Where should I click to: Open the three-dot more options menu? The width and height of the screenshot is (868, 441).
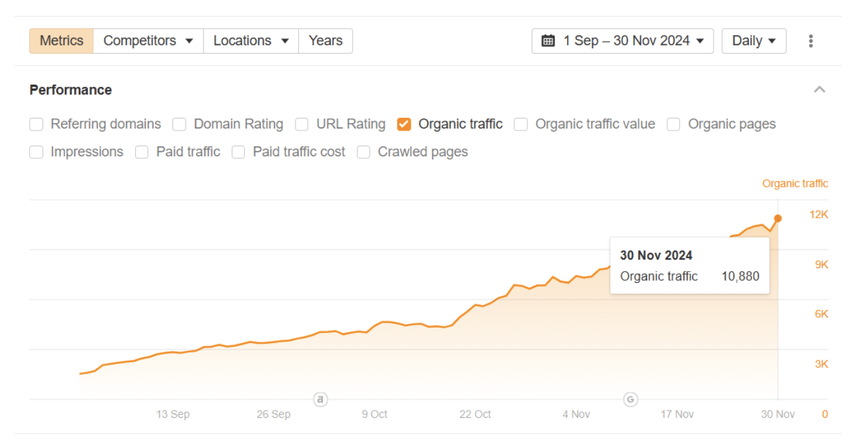pos(810,41)
